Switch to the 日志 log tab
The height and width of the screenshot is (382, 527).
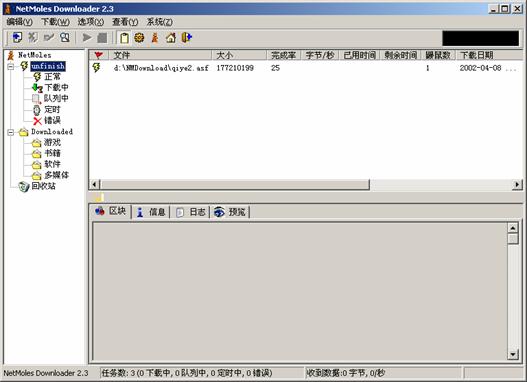tap(191, 212)
